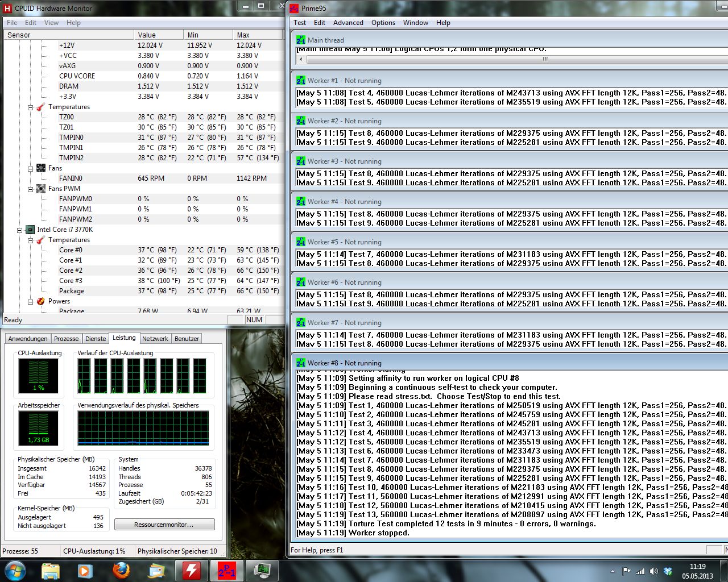Click the Main thread window icon in Prime95
Screen dimensions: 728x582
[x=300, y=40]
